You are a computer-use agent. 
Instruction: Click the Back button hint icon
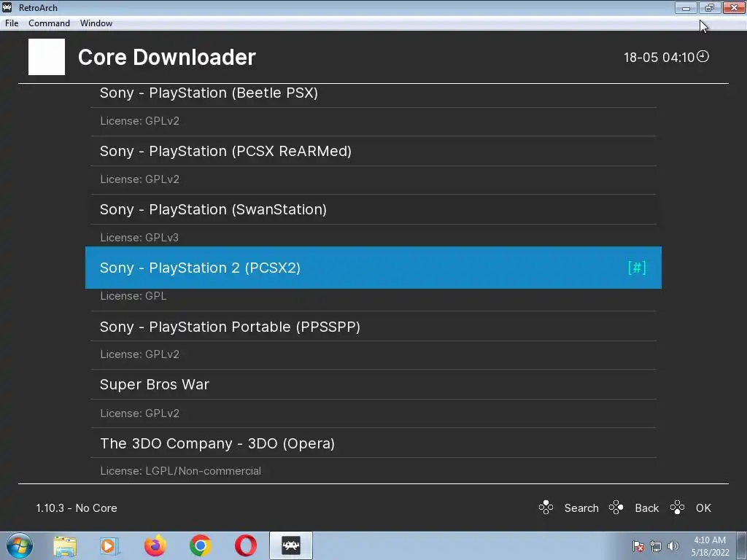pos(616,507)
